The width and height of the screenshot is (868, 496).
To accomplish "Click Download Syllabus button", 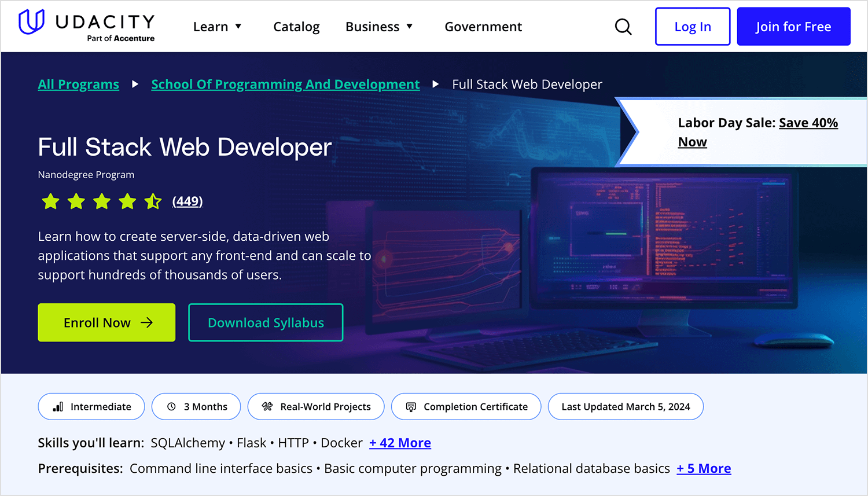I will [266, 322].
